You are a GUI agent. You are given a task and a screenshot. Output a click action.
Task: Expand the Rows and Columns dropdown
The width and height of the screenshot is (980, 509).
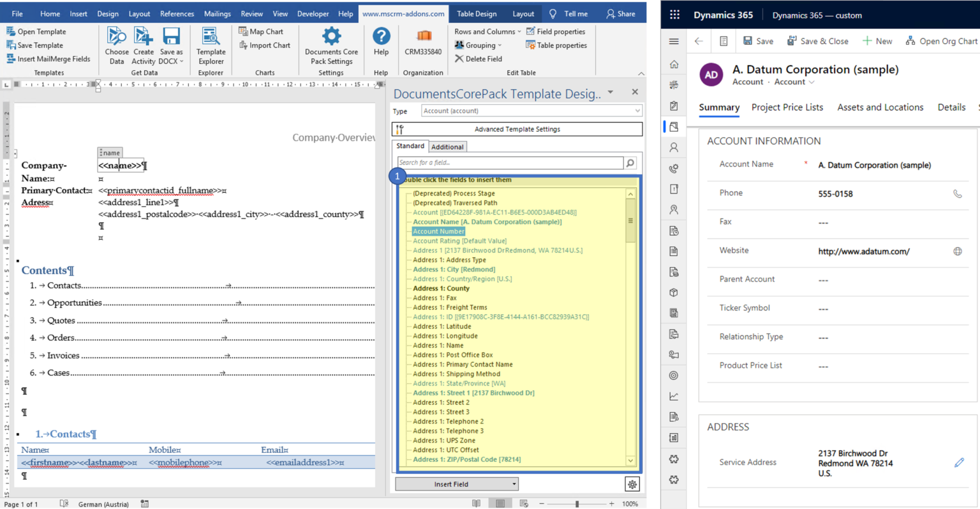487,31
